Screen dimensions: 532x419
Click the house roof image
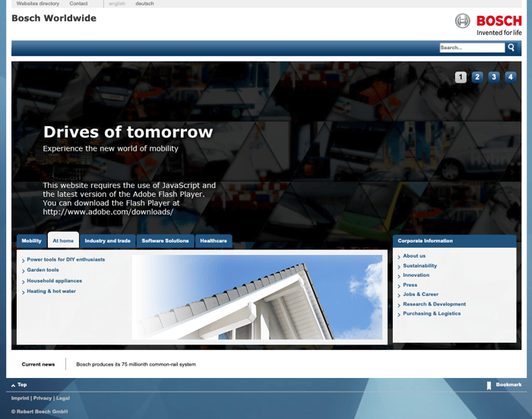(257, 297)
